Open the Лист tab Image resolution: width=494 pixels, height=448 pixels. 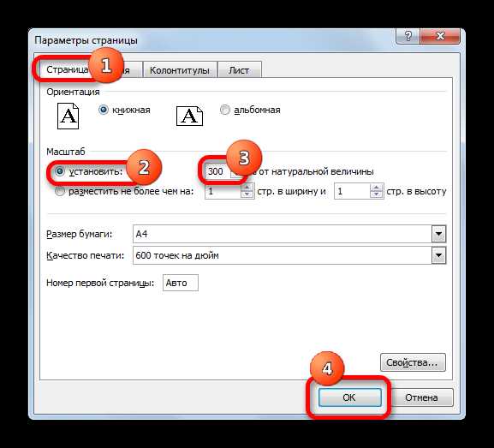[239, 70]
